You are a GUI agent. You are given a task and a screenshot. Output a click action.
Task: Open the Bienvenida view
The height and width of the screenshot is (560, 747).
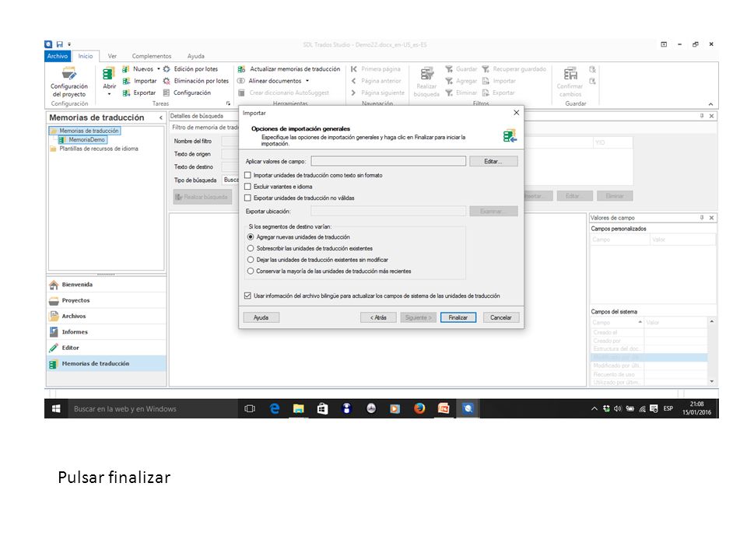107,285
